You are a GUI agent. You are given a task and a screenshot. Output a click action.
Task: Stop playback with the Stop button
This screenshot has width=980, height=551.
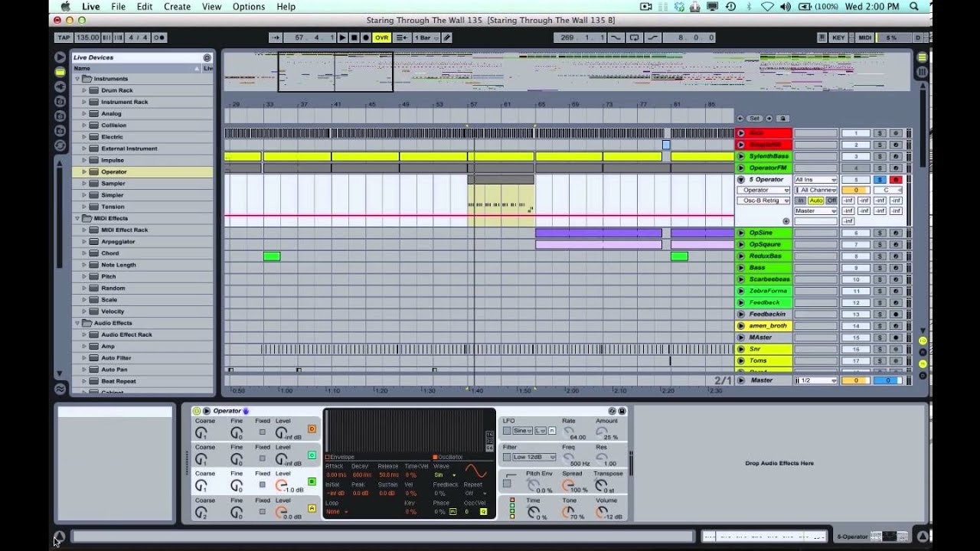[354, 37]
